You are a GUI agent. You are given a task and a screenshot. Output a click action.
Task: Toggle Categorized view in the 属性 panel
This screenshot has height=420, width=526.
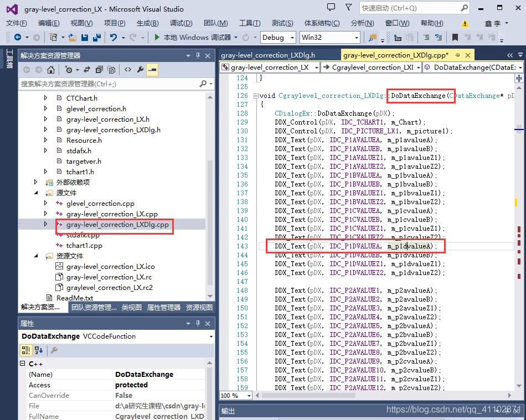pos(26,350)
